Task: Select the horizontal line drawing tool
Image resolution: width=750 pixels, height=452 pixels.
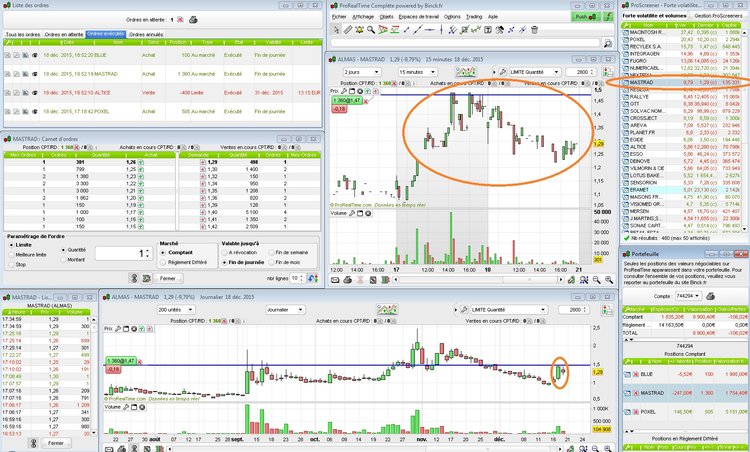Action: [430, 30]
